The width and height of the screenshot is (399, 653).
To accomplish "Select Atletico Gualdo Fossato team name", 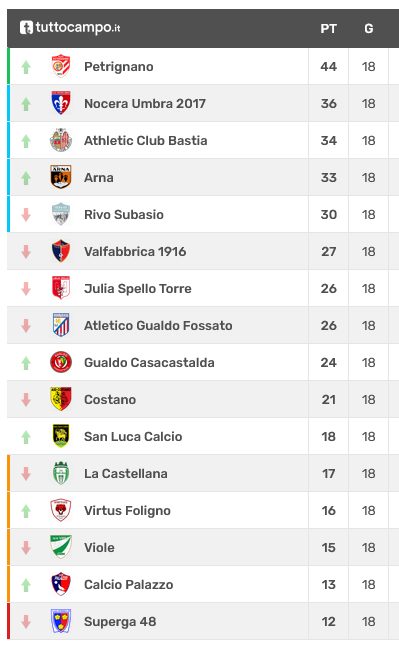I will (x=158, y=325).
